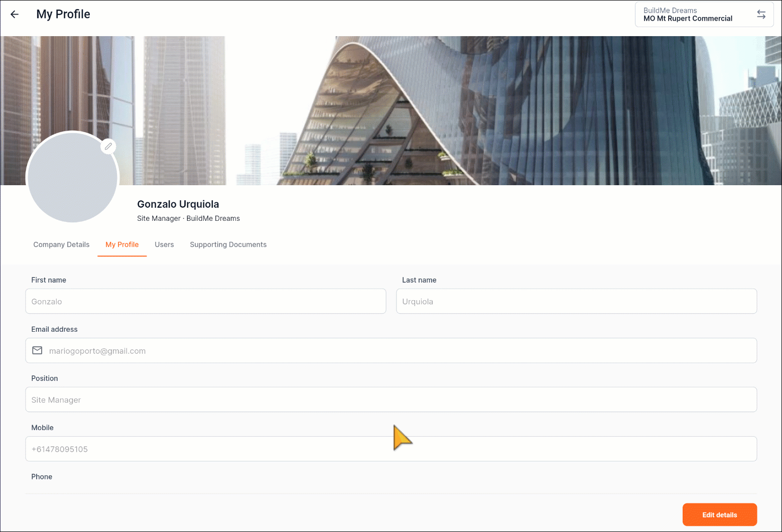Viewport: 782px width, 532px height.
Task: Click the grey profile avatar circle
Action: coord(72,177)
